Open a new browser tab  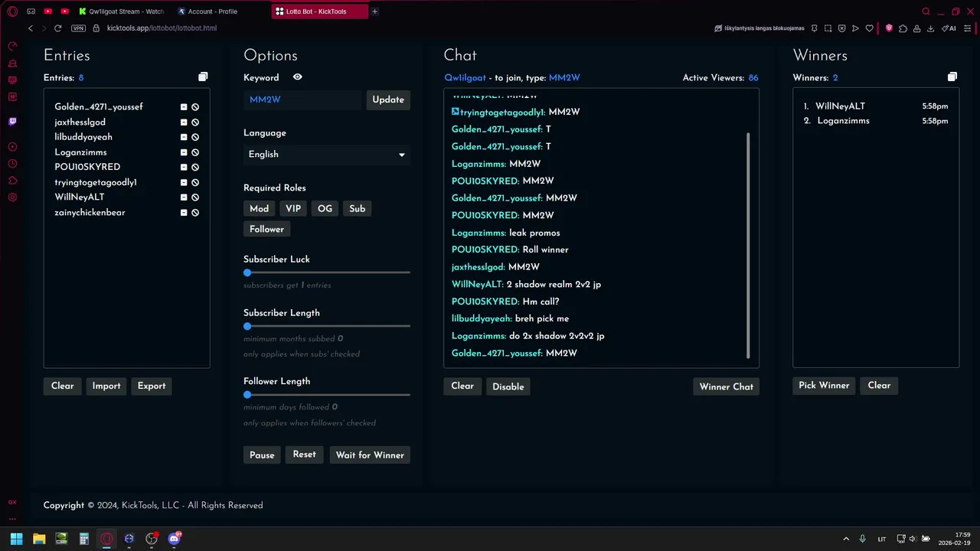pyautogui.click(x=374, y=11)
